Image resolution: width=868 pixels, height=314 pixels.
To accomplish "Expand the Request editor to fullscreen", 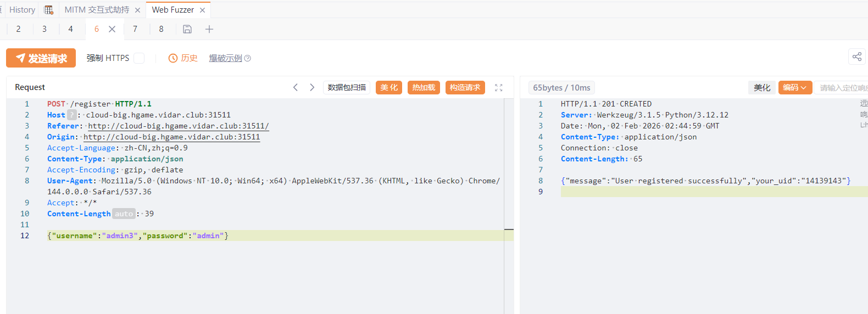I will [498, 88].
